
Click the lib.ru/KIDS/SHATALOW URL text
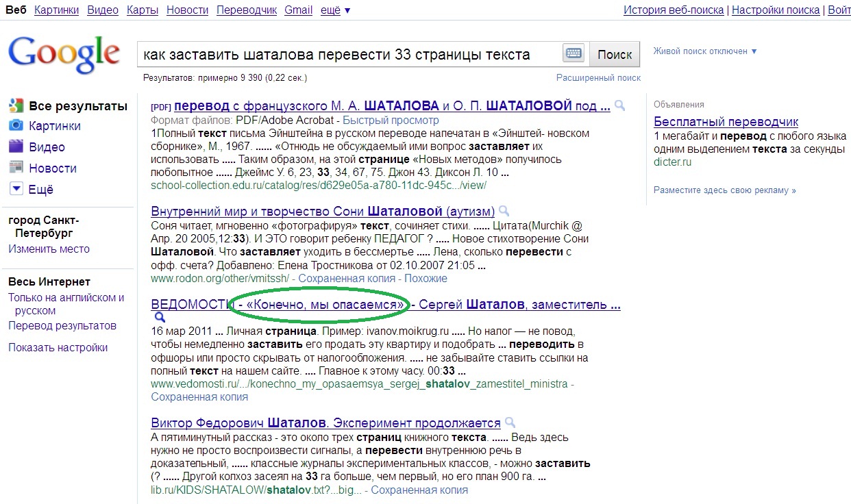tap(256, 490)
